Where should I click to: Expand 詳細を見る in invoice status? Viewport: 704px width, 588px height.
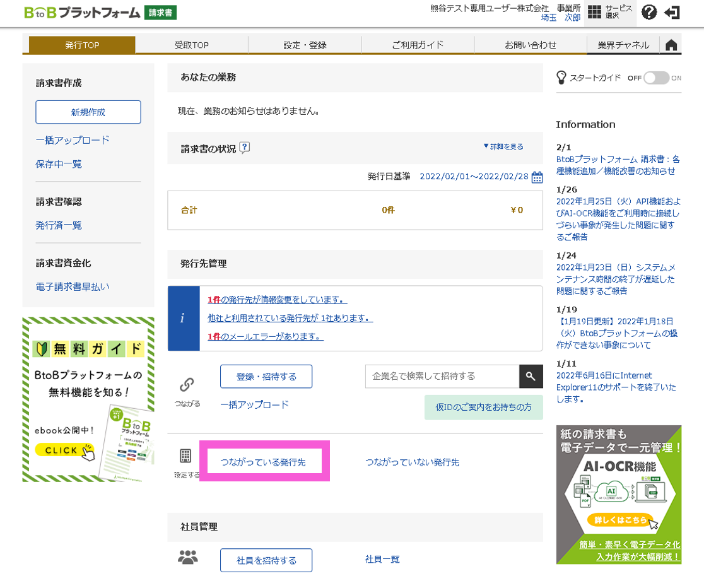pyautogui.click(x=503, y=146)
